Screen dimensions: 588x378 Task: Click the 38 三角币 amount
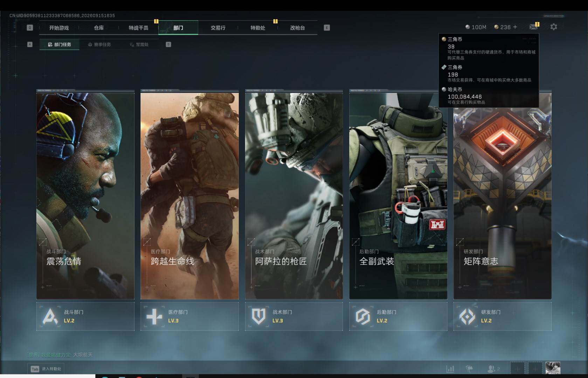[451, 47]
